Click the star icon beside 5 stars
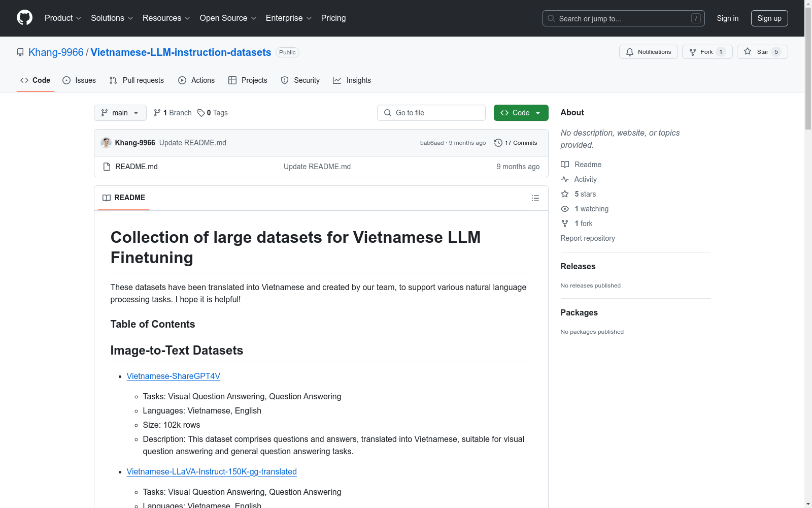812x508 pixels. point(565,194)
